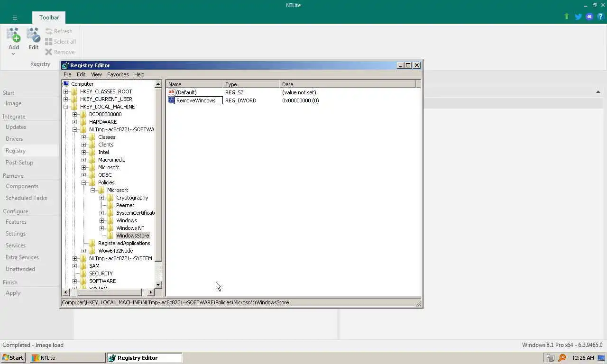Expand HKEY_CURRENT_USER tree node
This screenshot has width=607, height=364.
[66, 99]
